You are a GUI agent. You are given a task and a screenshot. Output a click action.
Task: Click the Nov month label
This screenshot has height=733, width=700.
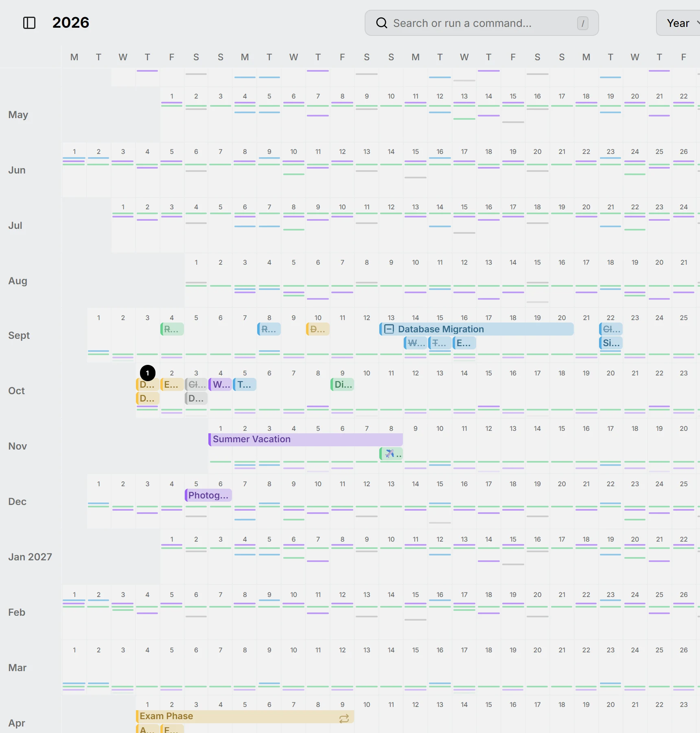click(17, 446)
